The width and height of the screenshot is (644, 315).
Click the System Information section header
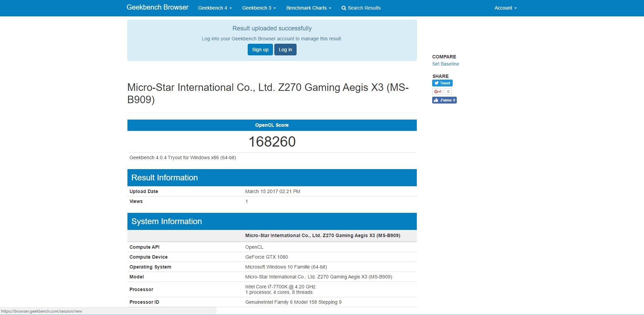point(272,221)
